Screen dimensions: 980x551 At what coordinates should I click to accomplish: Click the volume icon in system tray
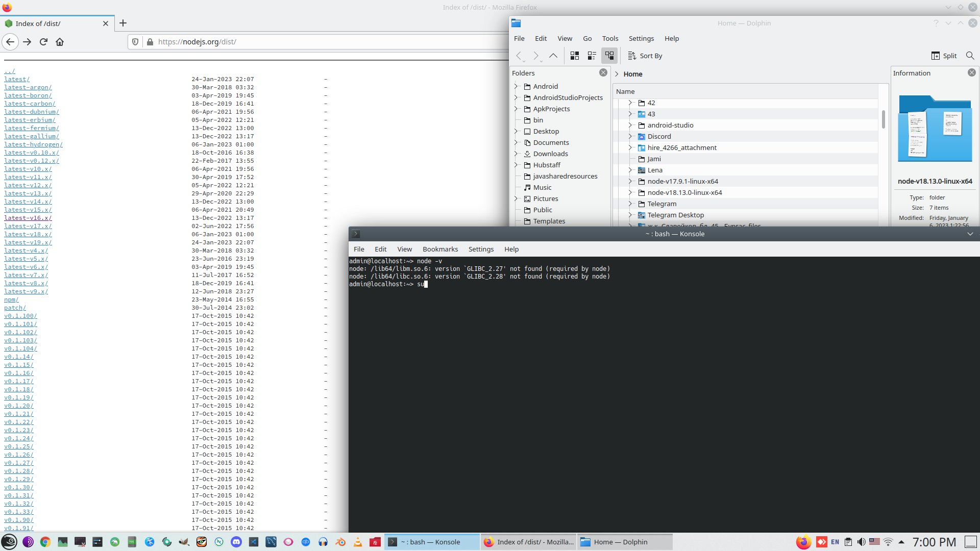(861, 542)
